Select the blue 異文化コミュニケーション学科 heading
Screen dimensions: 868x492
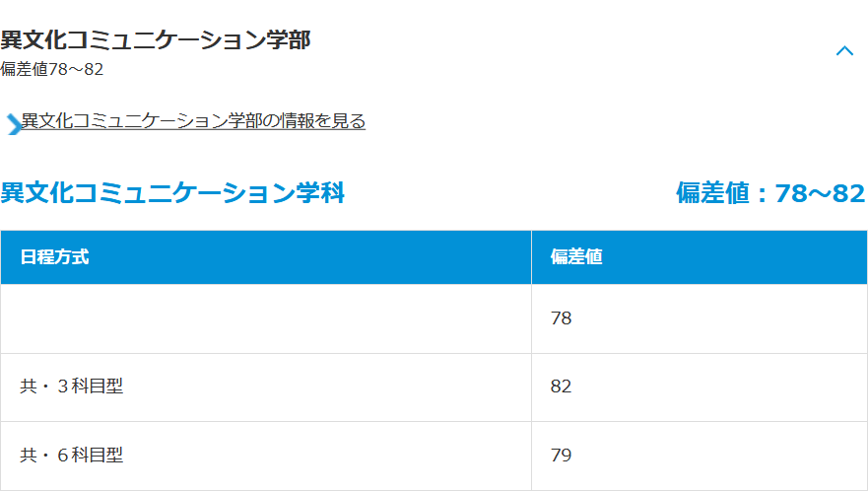[172, 193]
